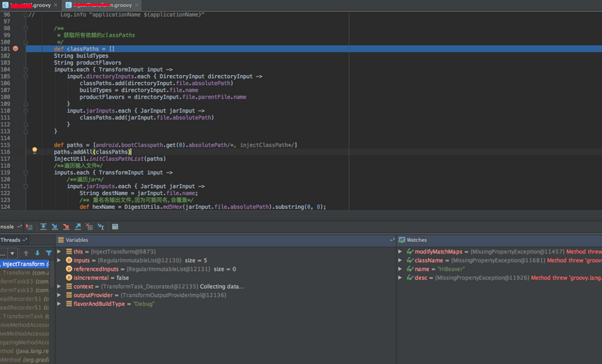Click the Drop Frame icon
602x364 pixels.
(89, 226)
